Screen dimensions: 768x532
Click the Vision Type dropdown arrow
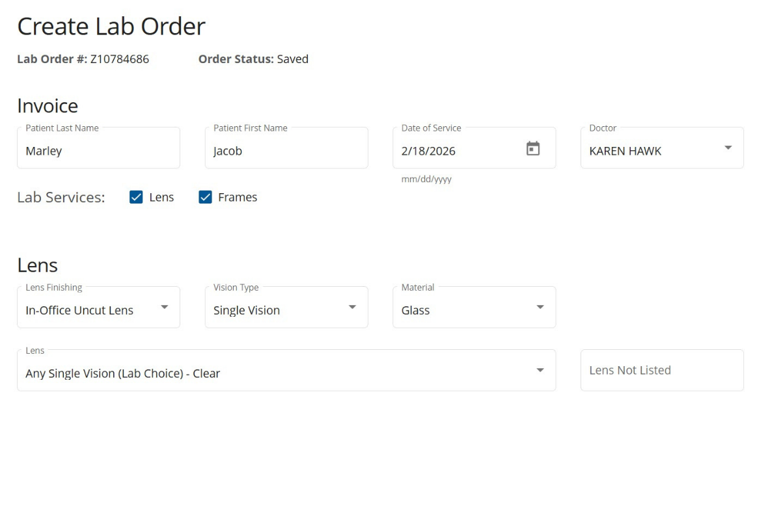352,307
